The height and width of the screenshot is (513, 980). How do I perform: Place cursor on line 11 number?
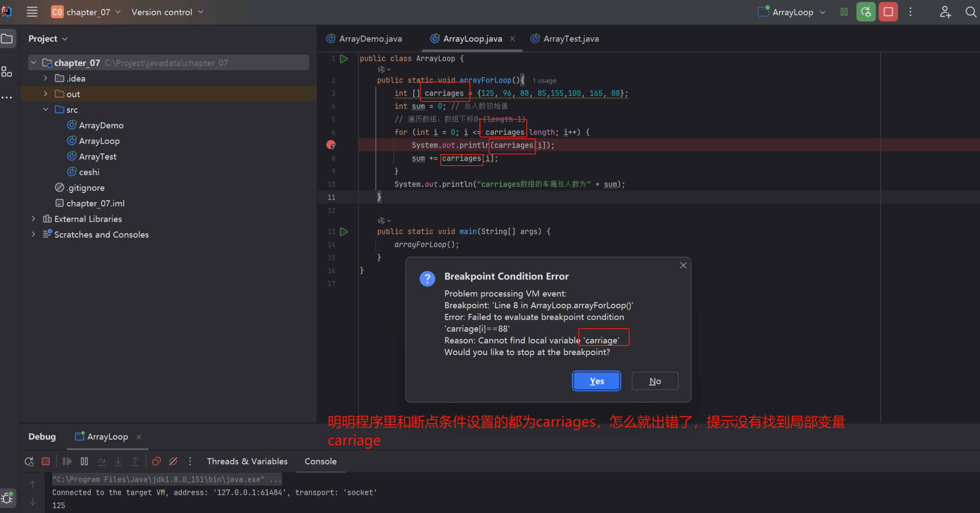331,197
